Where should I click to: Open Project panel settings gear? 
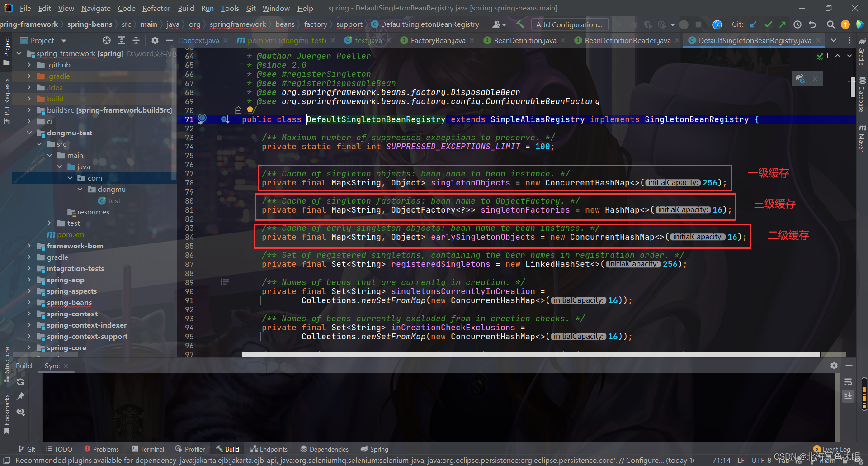pos(155,40)
